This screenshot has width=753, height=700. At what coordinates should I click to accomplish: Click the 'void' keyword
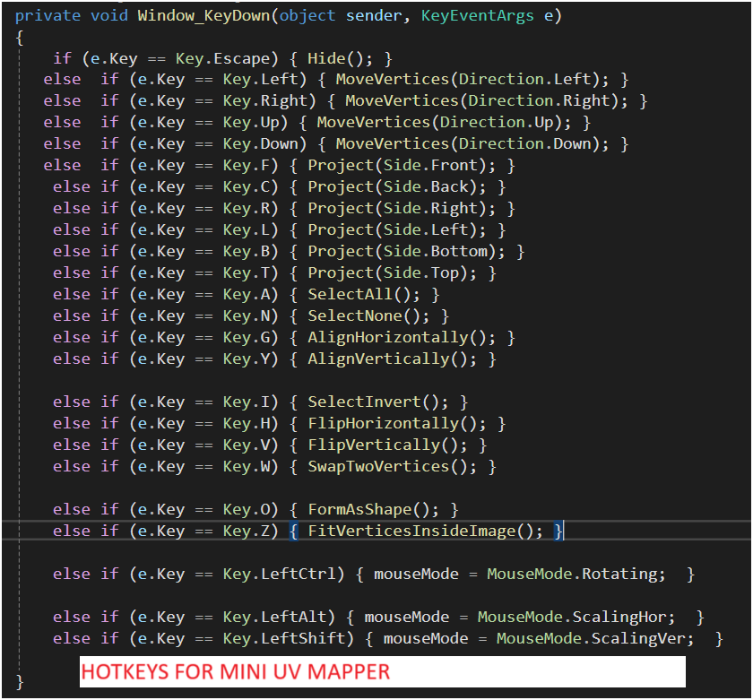109,16
